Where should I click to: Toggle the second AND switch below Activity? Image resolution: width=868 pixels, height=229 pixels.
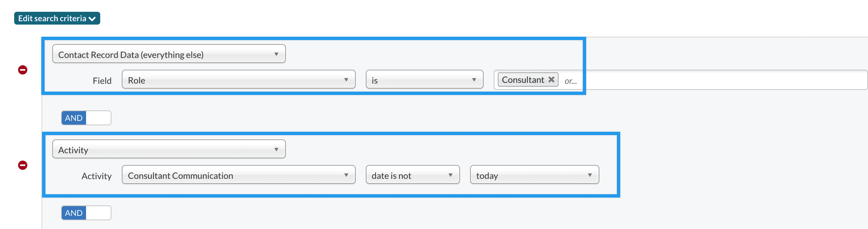(x=86, y=213)
